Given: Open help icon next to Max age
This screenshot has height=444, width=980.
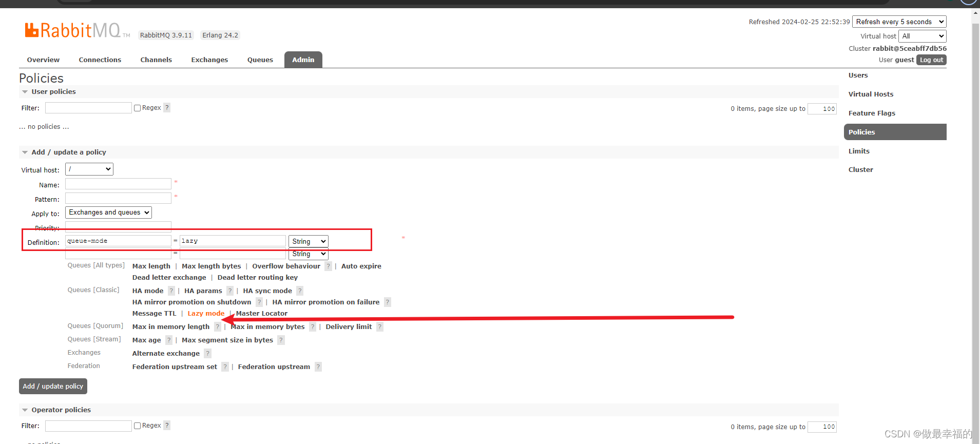Looking at the screenshot, I should [x=169, y=340].
